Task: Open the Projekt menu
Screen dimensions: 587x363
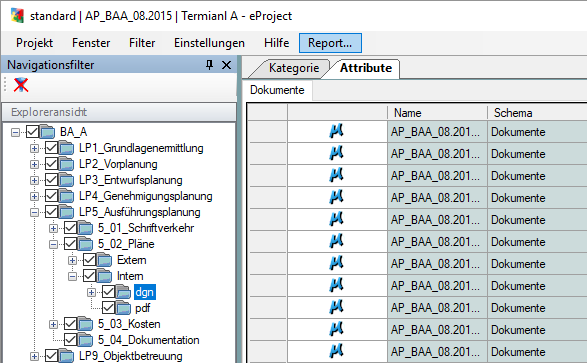Action: point(34,43)
